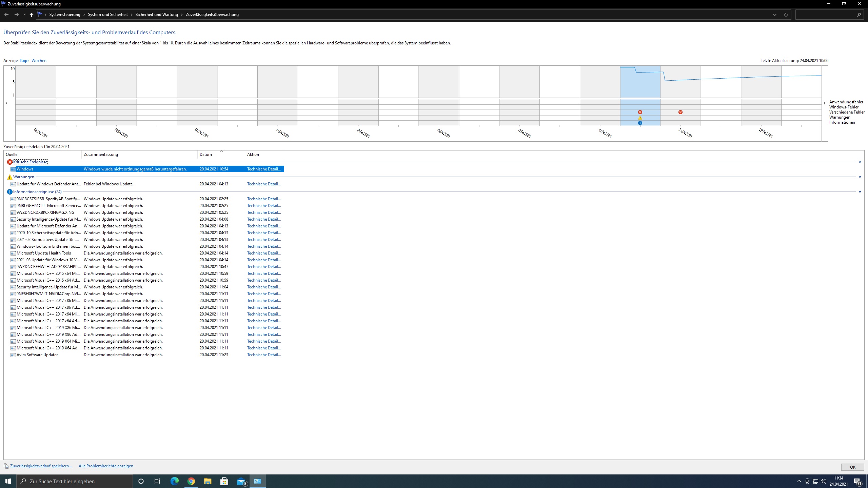Click blue information icon in chart column

(640, 123)
